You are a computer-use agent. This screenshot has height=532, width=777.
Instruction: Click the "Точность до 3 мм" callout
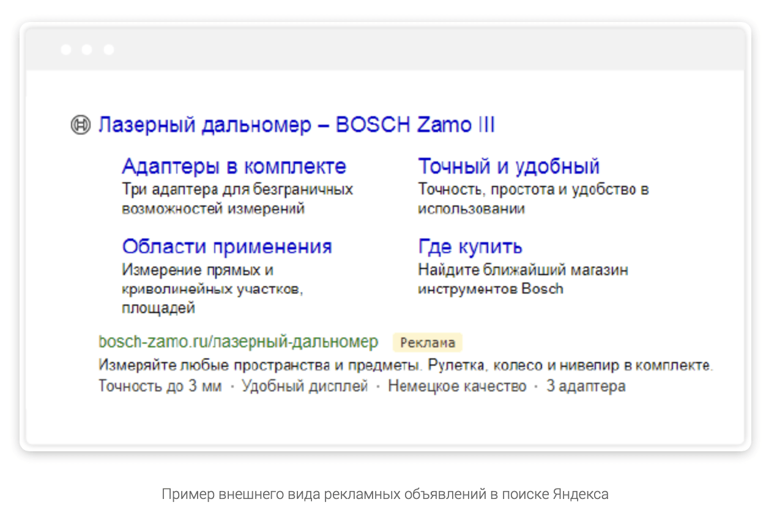[160, 386]
